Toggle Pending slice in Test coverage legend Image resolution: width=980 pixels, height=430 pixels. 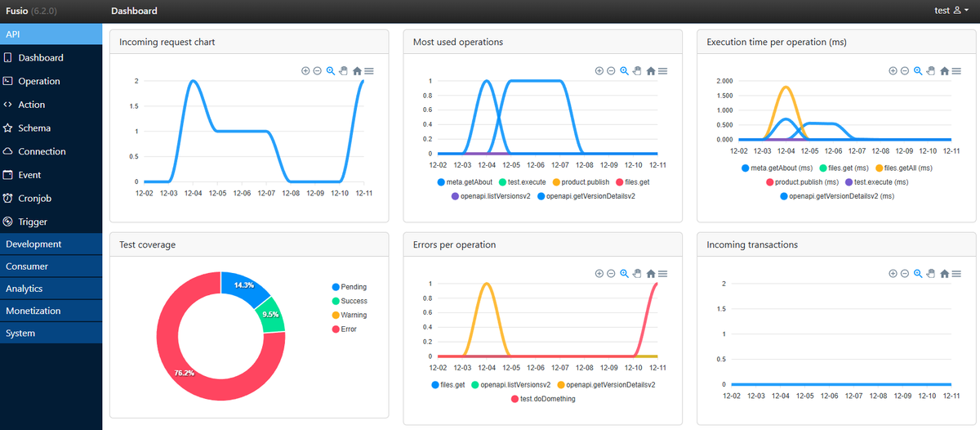click(x=350, y=287)
